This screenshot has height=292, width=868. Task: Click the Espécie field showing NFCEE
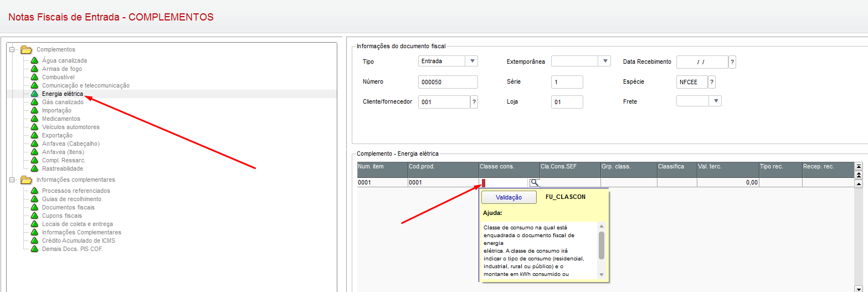click(x=692, y=82)
